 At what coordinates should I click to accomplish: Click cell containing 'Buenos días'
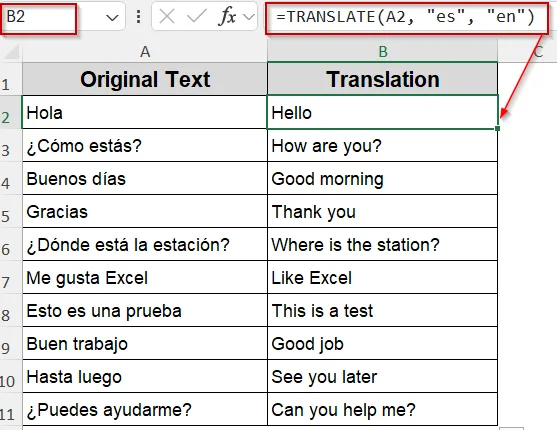click(145, 178)
